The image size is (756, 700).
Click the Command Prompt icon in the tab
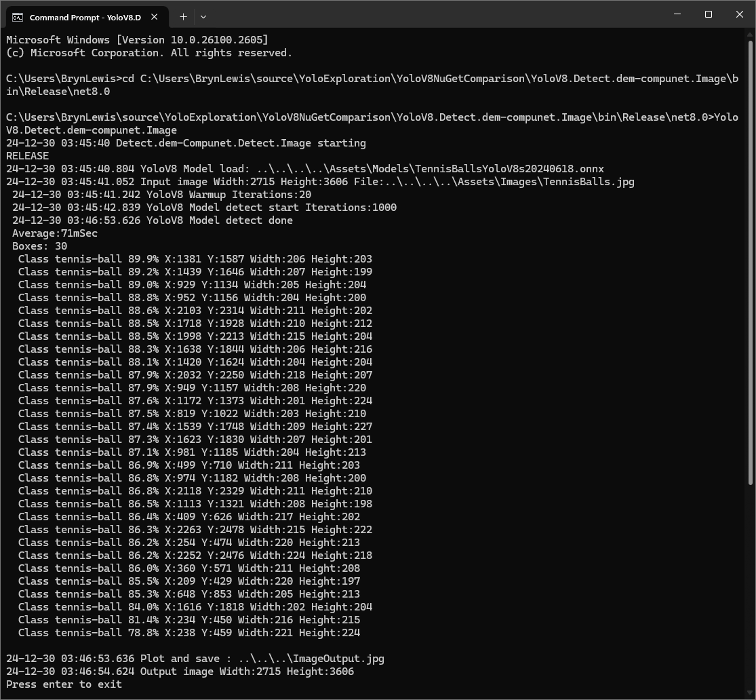tap(18, 17)
